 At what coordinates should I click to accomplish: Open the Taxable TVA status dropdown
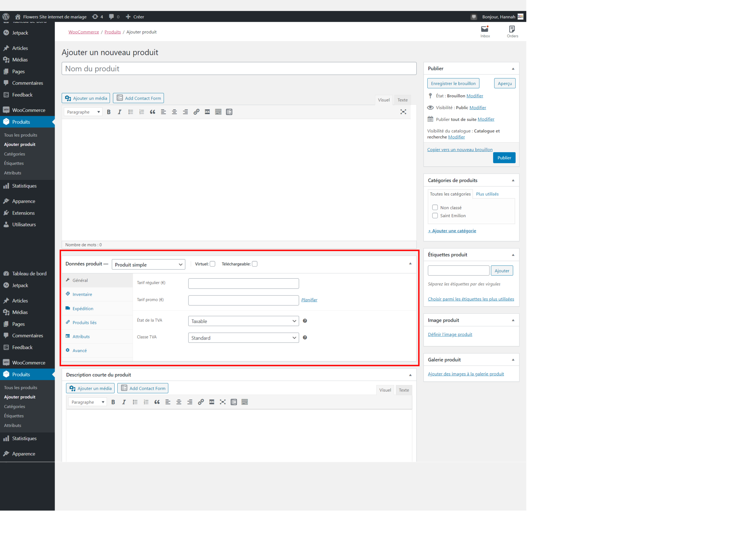(243, 321)
